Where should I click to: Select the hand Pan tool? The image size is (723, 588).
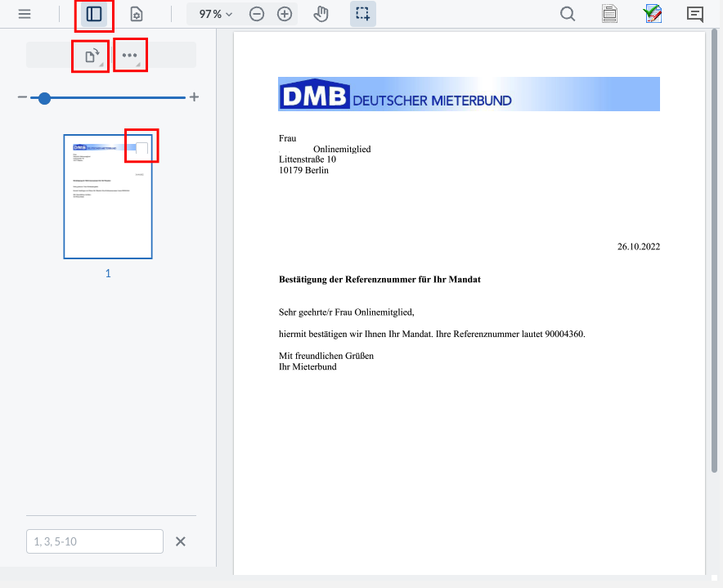(321, 14)
